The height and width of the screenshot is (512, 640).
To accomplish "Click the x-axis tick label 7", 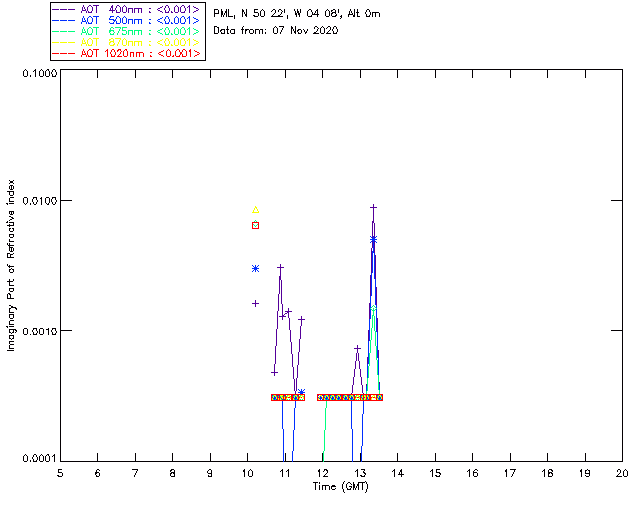I will [x=135, y=473].
